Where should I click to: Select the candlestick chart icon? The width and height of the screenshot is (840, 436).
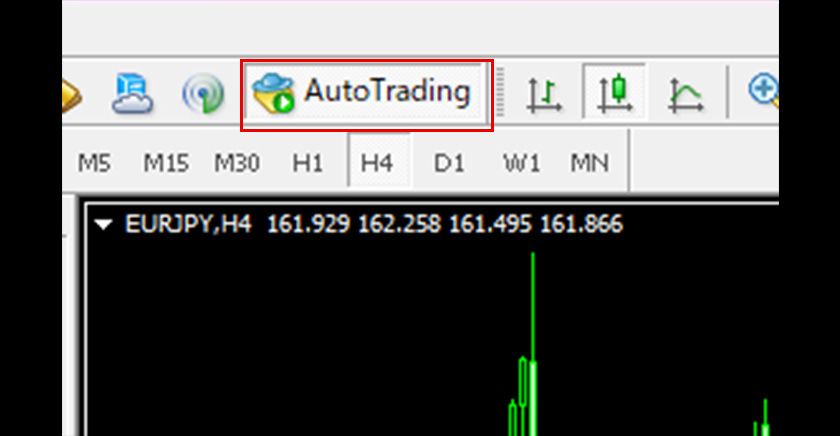[614, 93]
